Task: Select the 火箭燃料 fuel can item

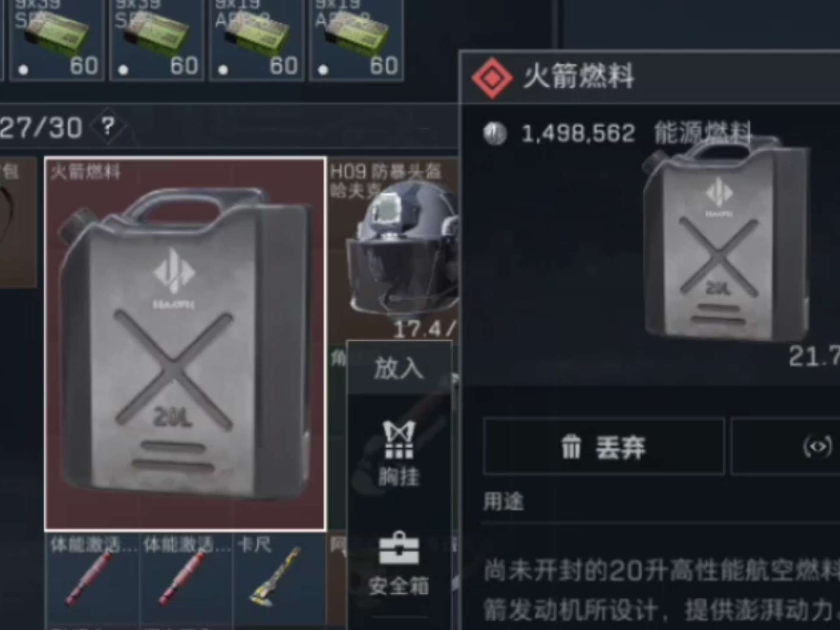Action: [x=185, y=344]
